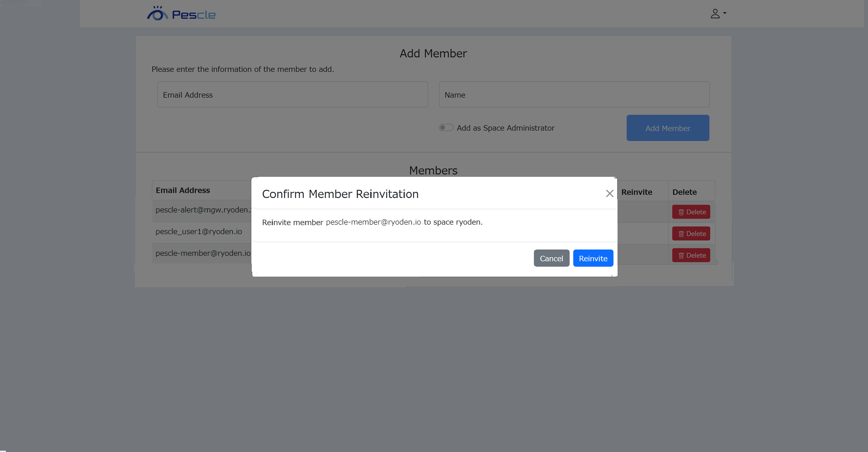Select the pescle-alert email cell

202,210
